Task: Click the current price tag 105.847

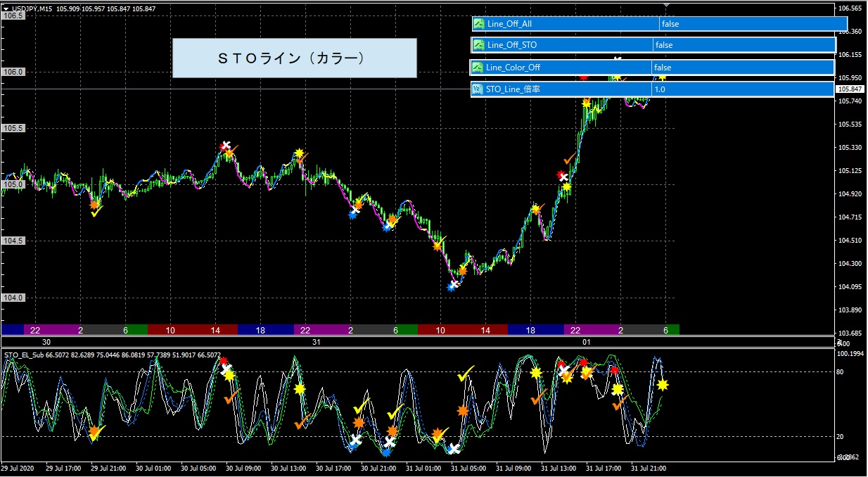Action: (x=850, y=89)
